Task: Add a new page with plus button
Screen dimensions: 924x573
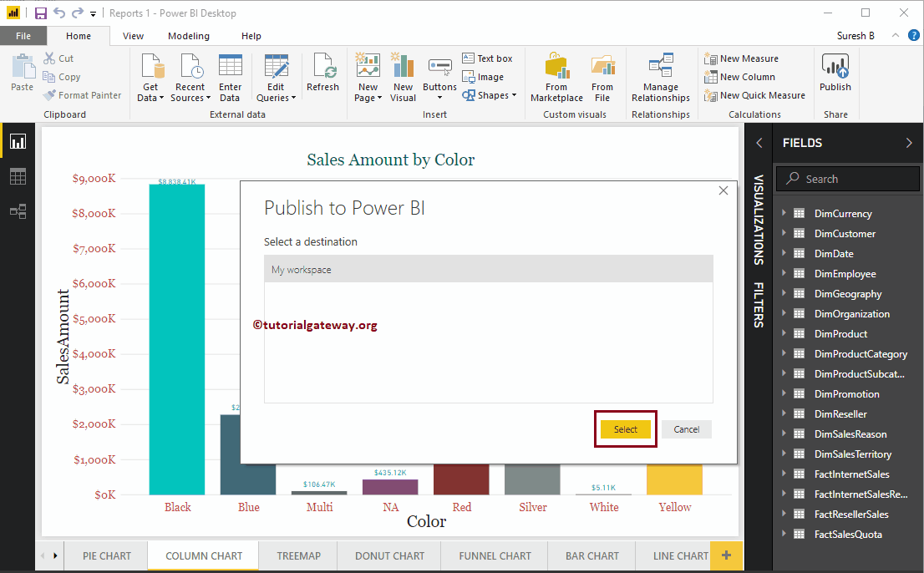Action: pos(727,555)
